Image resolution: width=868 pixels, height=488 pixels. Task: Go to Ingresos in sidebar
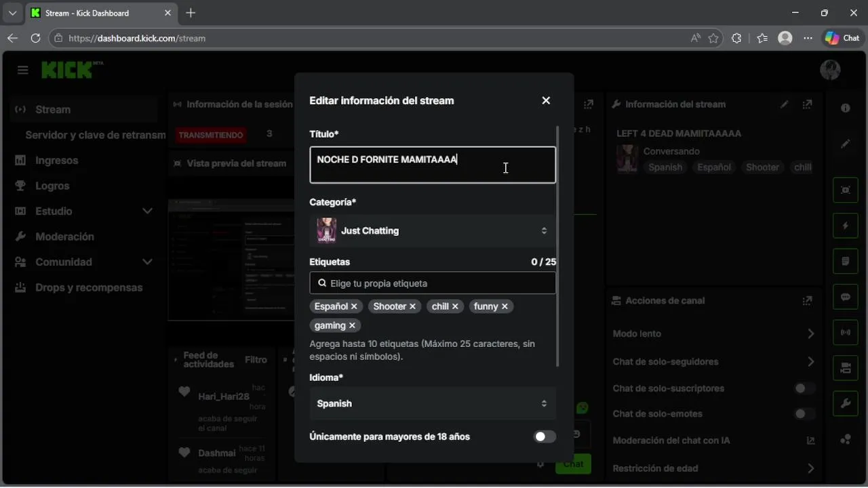(57, 161)
